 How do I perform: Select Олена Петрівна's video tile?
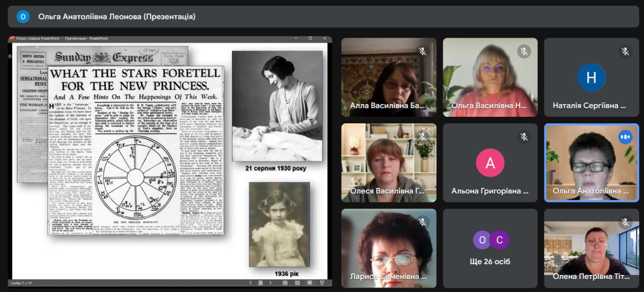[x=592, y=249]
